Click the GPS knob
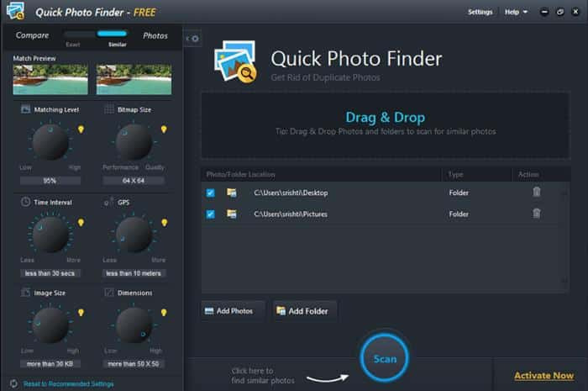 [x=134, y=235]
